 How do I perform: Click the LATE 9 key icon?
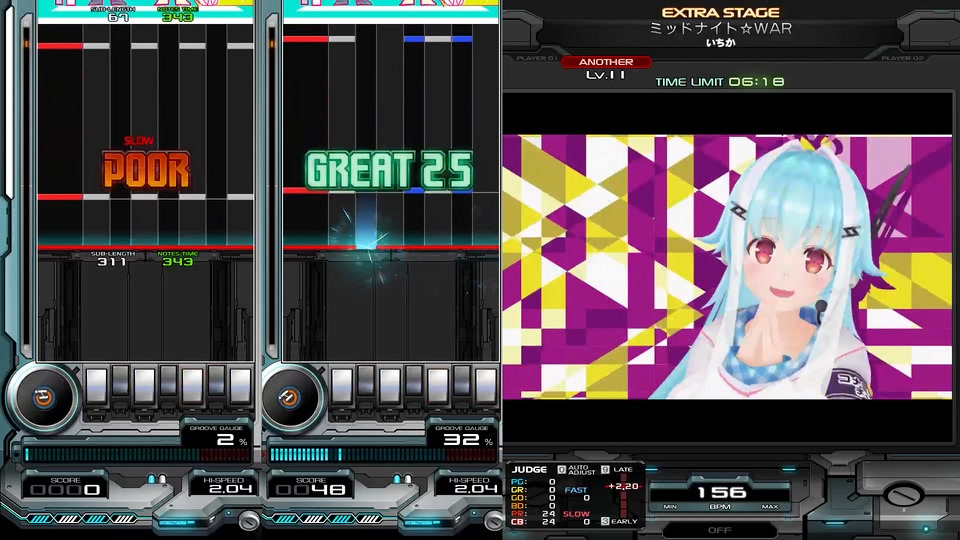tap(605, 470)
